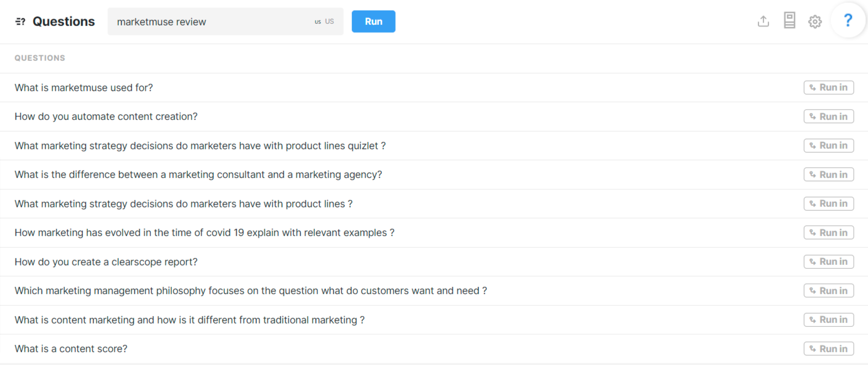Expand Run in for quizlet product lines question
The image size is (868, 365).
click(828, 145)
